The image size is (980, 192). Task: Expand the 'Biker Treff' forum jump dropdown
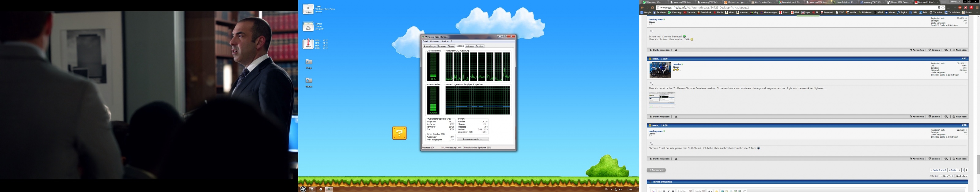(x=947, y=176)
